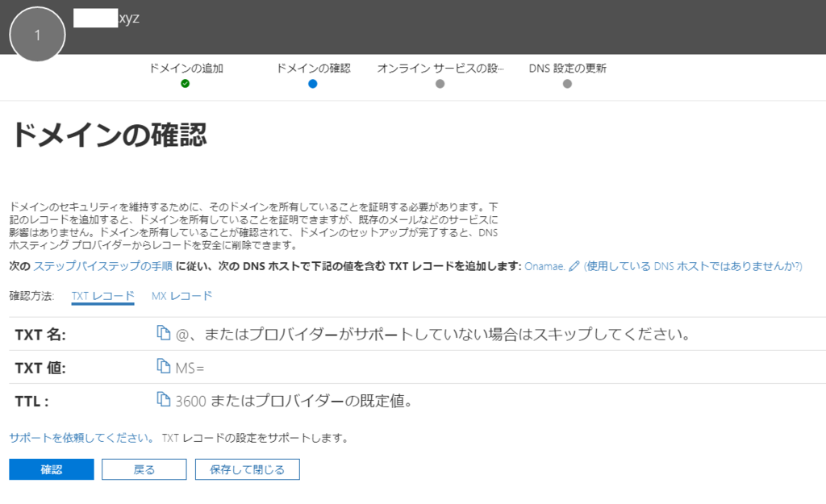Select the TXT レコード tab
This screenshot has height=504, width=826.
click(x=102, y=296)
